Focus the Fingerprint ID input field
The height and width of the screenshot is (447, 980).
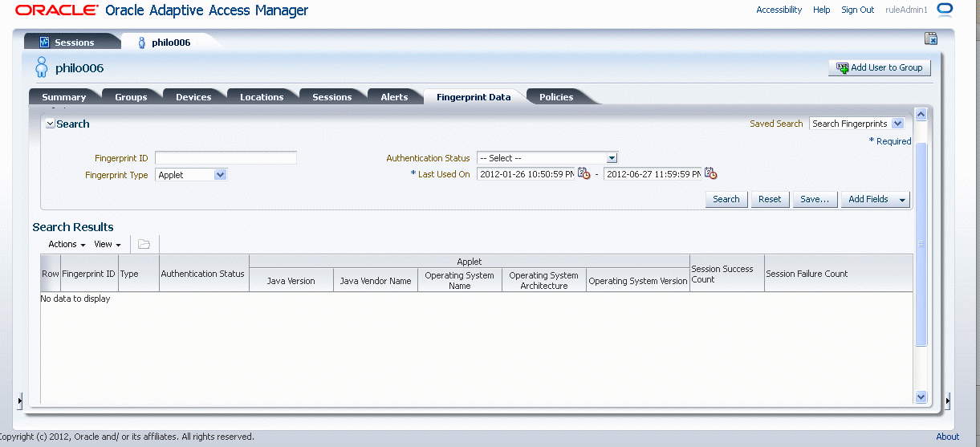pyautogui.click(x=226, y=158)
